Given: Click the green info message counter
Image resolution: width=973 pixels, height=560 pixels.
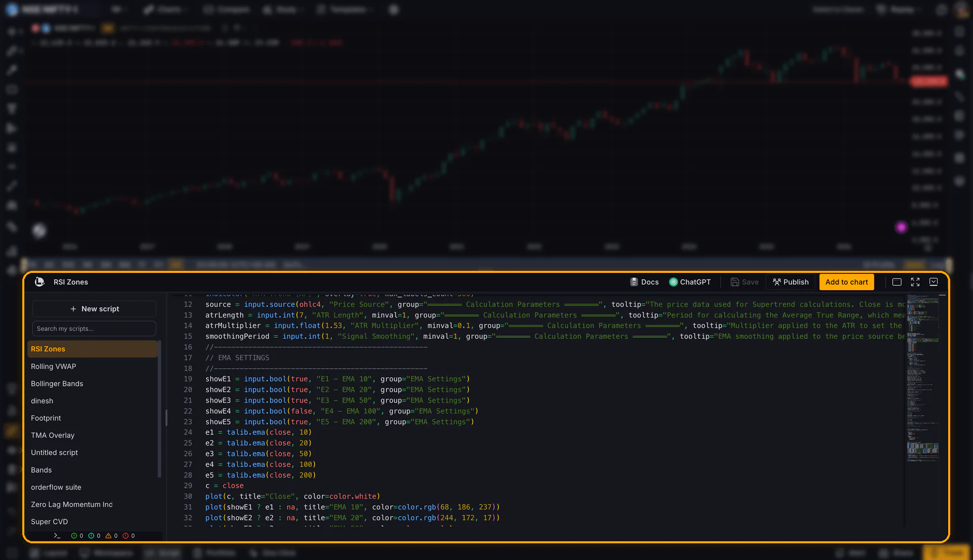Looking at the screenshot, I should coord(77,536).
